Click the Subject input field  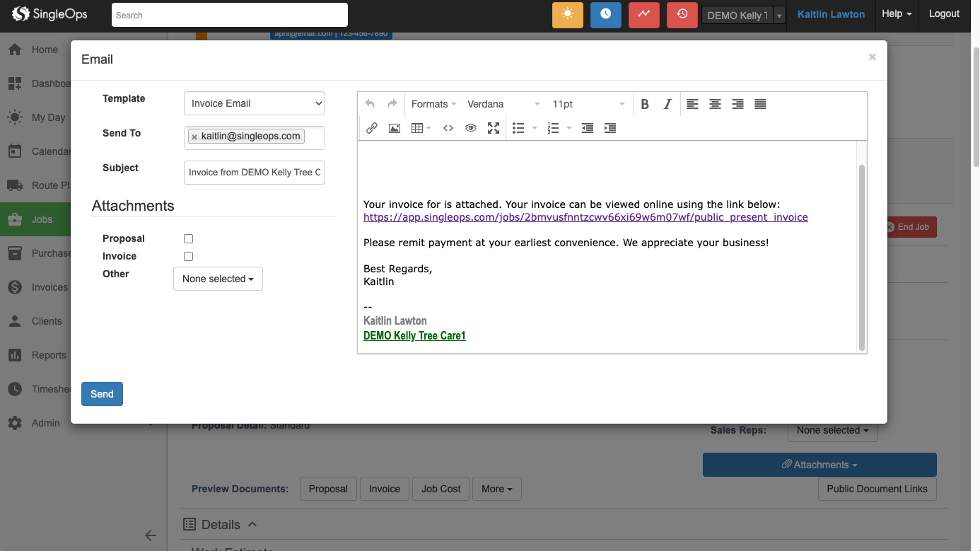point(254,173)
